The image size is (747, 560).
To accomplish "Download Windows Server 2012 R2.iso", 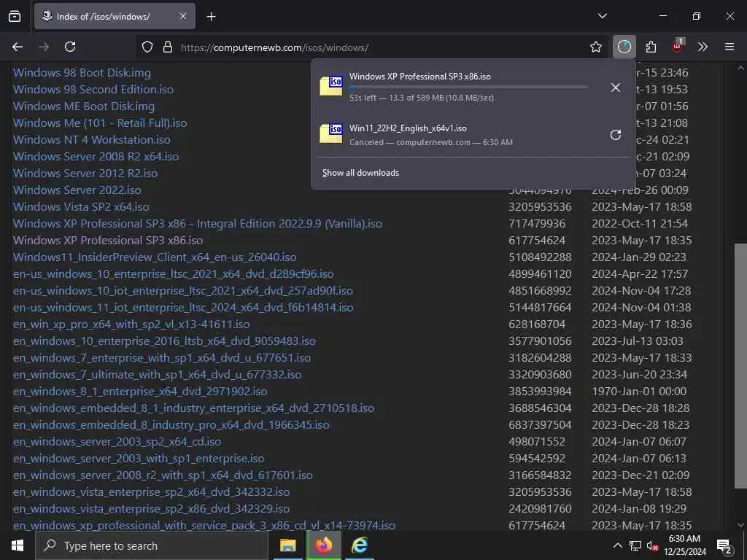I will 85,174.
